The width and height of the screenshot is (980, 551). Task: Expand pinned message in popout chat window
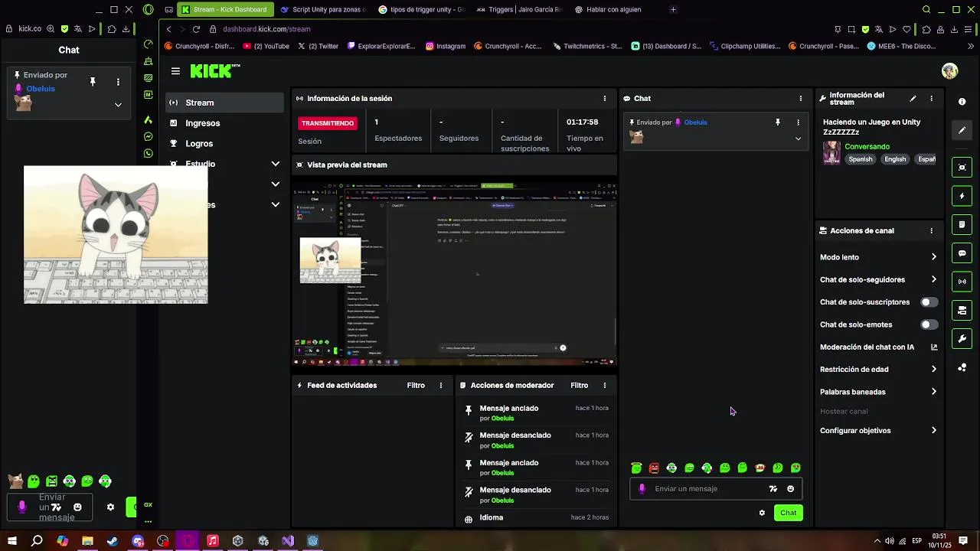tap(118, 105)
